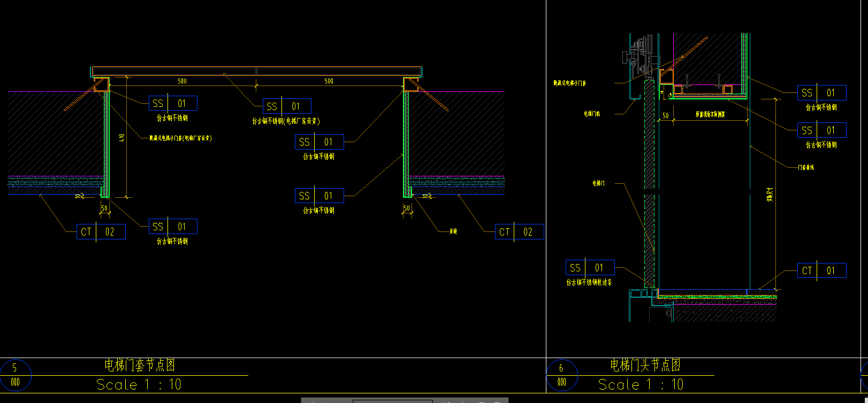Viewport: 868px width, 403px height.
Task: Click Scale 1 : 10 under 电梯门套节点图
Action: pos(139,384)
